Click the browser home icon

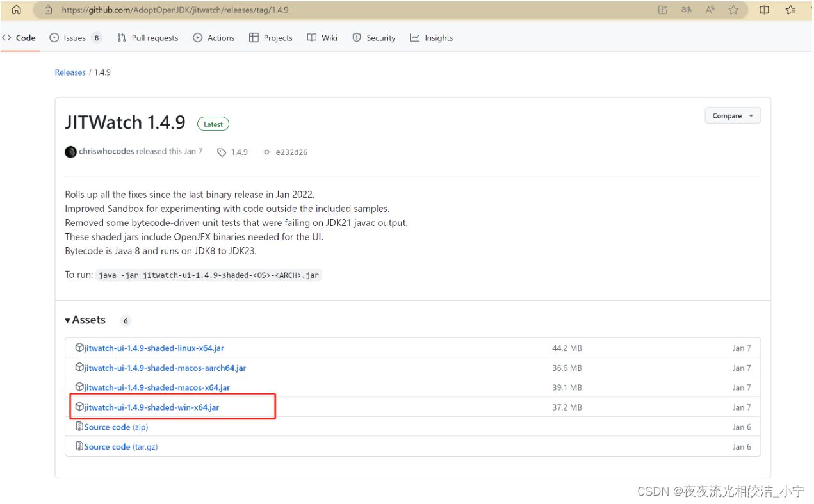click(17, 10)
